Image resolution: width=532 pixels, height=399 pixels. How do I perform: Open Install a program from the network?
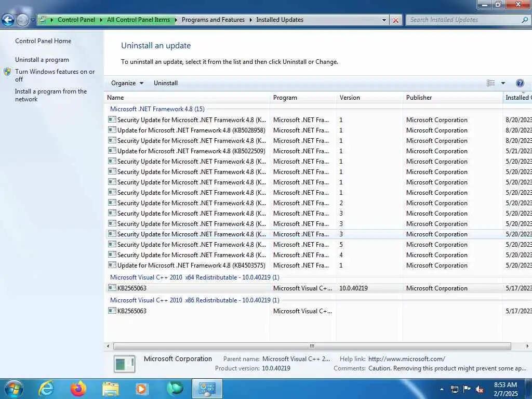point(50,95)
